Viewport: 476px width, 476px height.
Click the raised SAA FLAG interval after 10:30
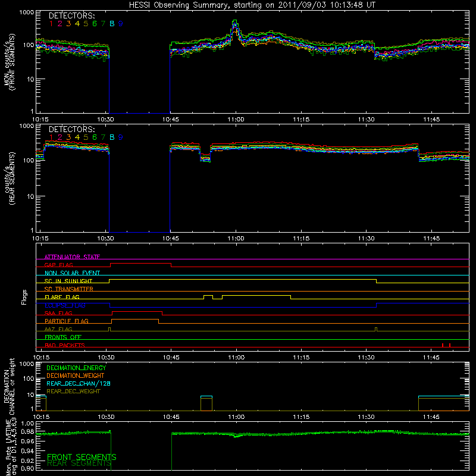pos(137,312)
